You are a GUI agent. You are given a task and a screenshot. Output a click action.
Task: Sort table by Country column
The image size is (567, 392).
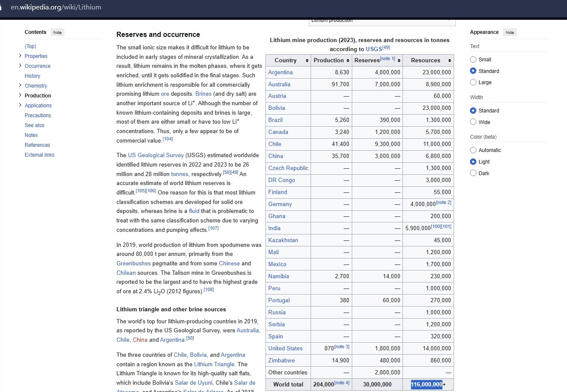point(307,61)
